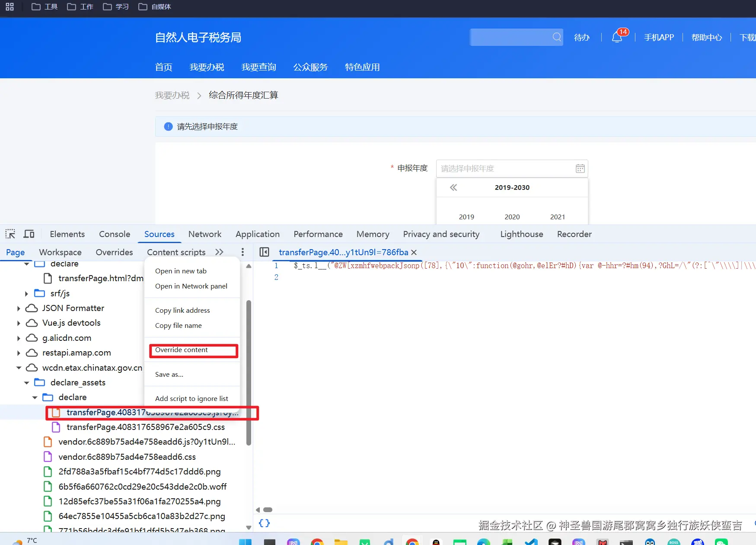Open the calendar icon in 申报年度 field
Screen dimensions: 756x545
point(580,168)
